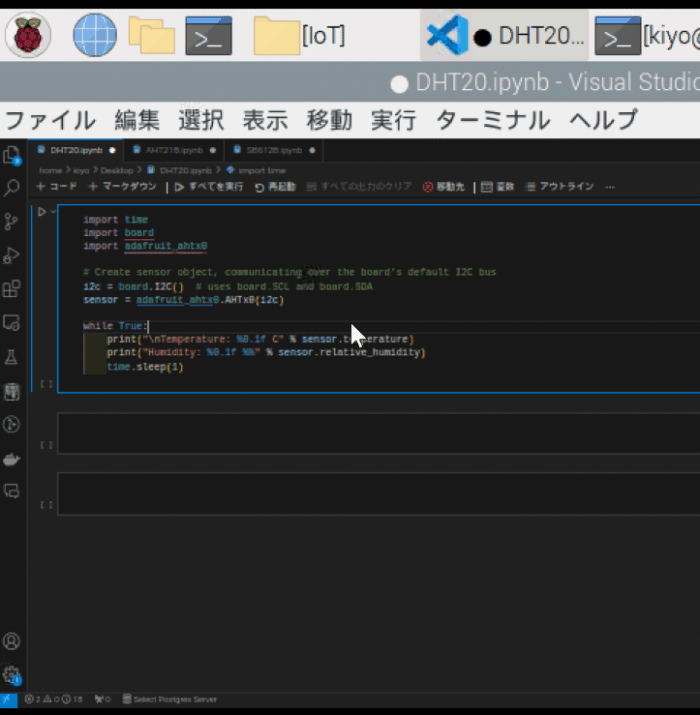Image resolution: width=700 pixels, height=715 pixels.
Task: Run the first notebook cell
Action: 41,212
